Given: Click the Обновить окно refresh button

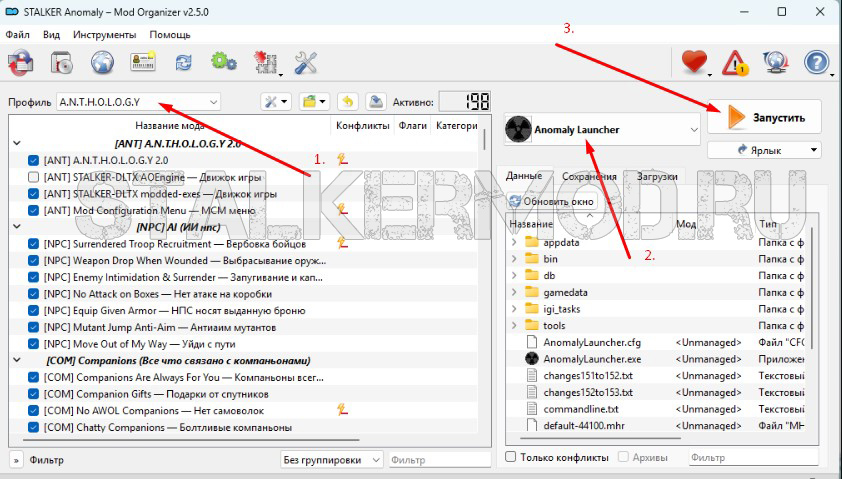Looking at the screenshot, I should pos(551,201).
